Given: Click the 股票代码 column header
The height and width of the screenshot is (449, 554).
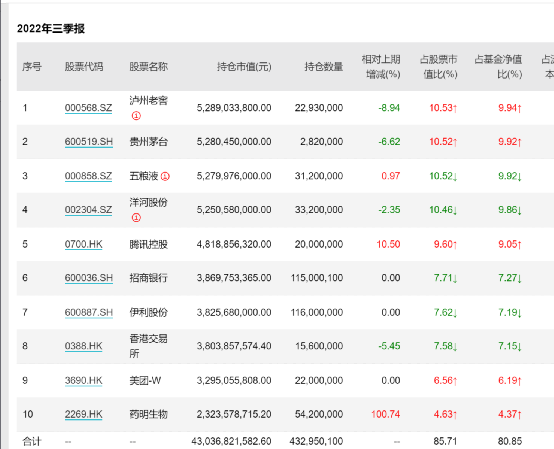Looking at the screenshot, I should 84,66.
